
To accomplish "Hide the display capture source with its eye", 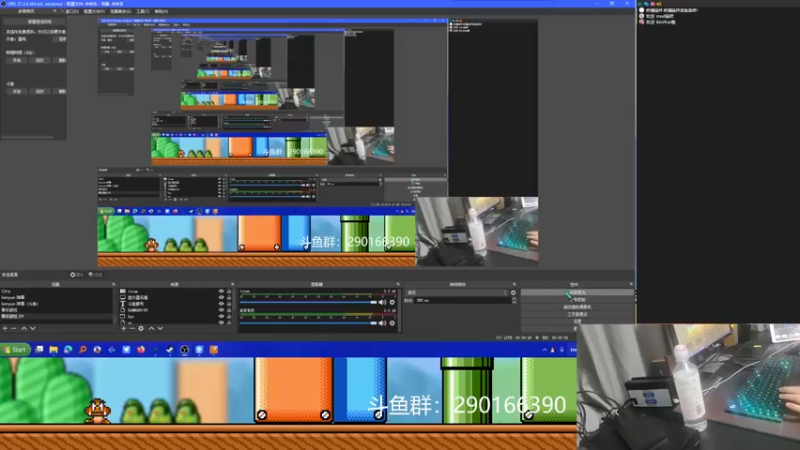I will (221, 297).
